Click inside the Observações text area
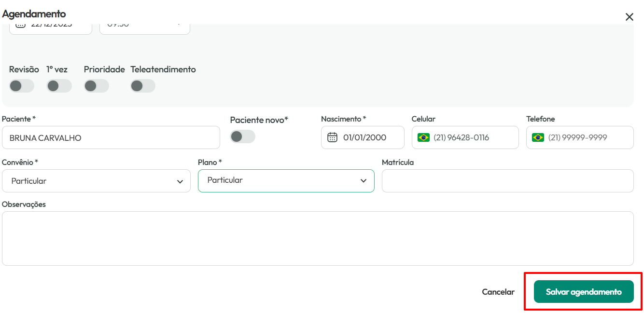Screen dimensions: 644x313 tap(318, 238)
